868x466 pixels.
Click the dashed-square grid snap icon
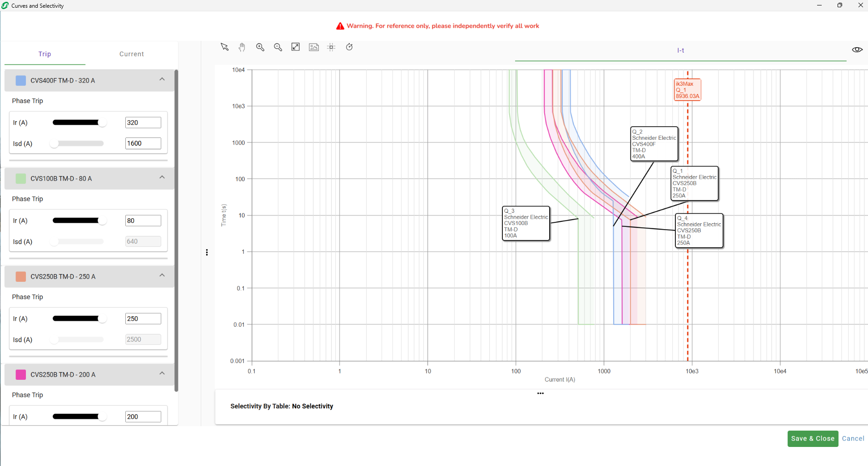point(332,47)
